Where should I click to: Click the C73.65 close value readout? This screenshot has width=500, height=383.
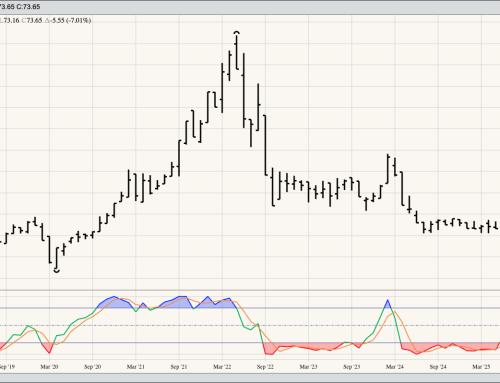[x=32, y=20]
